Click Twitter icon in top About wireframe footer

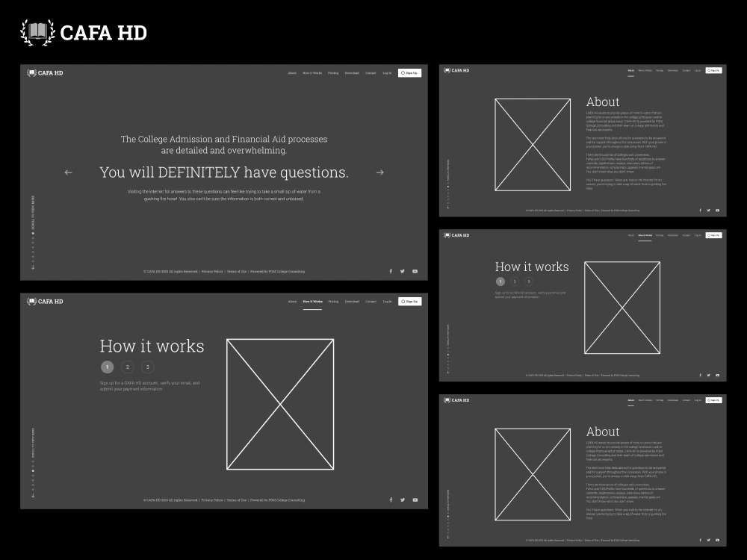coord(708,211)
